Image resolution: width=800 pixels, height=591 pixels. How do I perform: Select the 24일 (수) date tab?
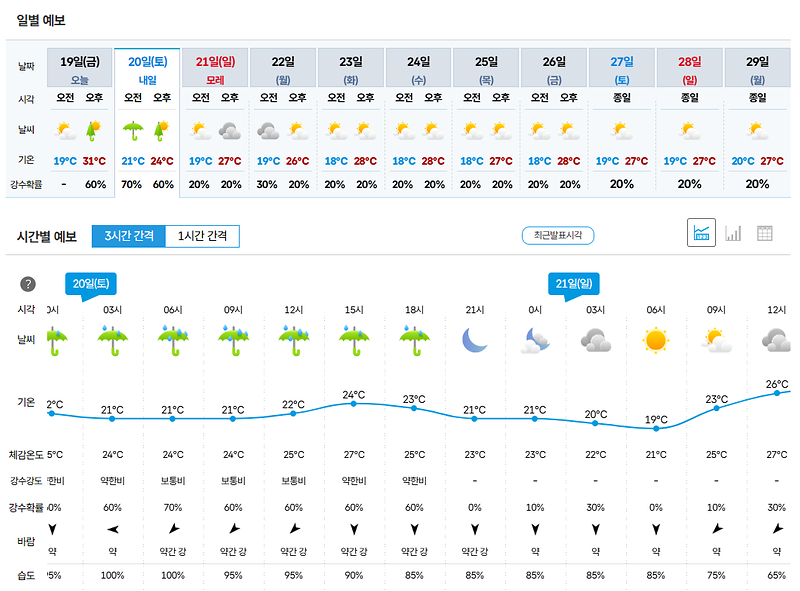(x=418, y=68)
